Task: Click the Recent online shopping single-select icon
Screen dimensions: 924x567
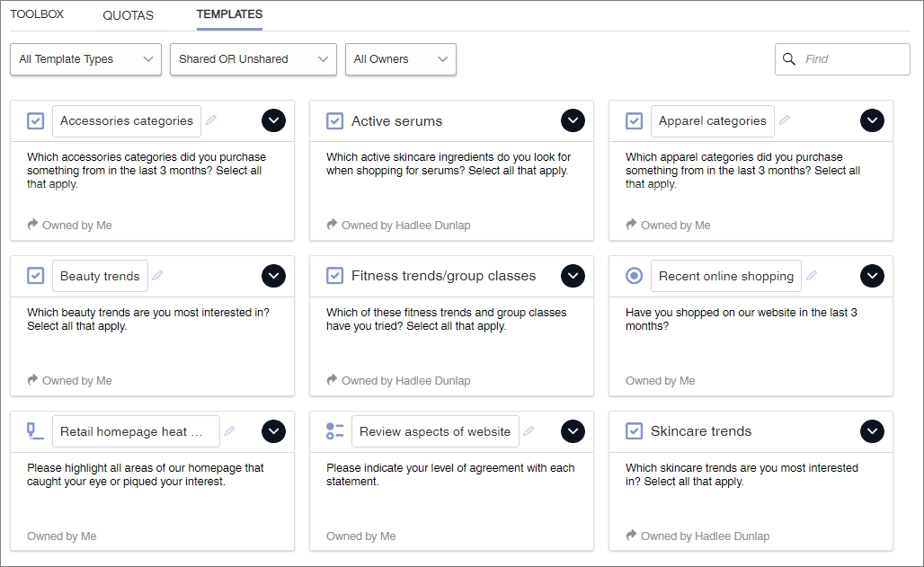Action: click(634, 276)
